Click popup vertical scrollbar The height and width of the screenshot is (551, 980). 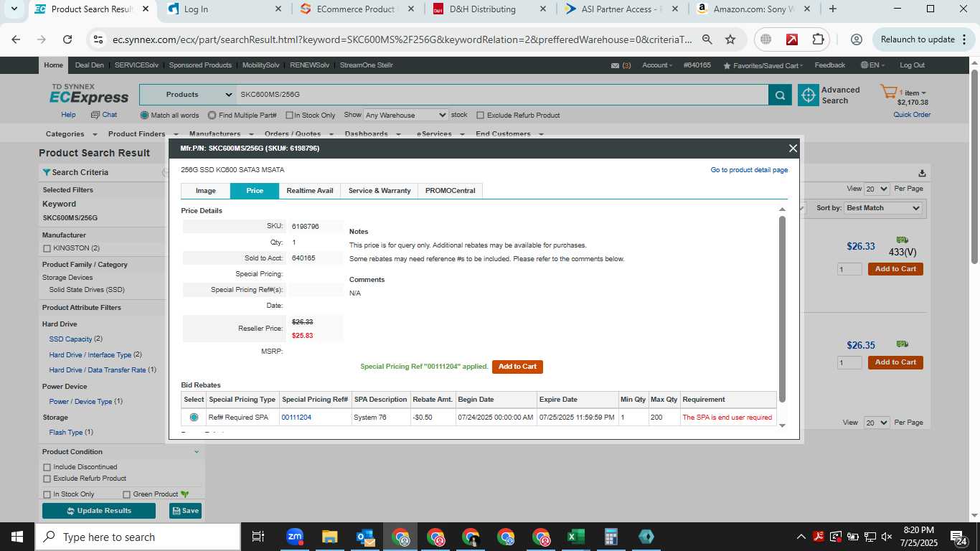[x=783, y=309]
